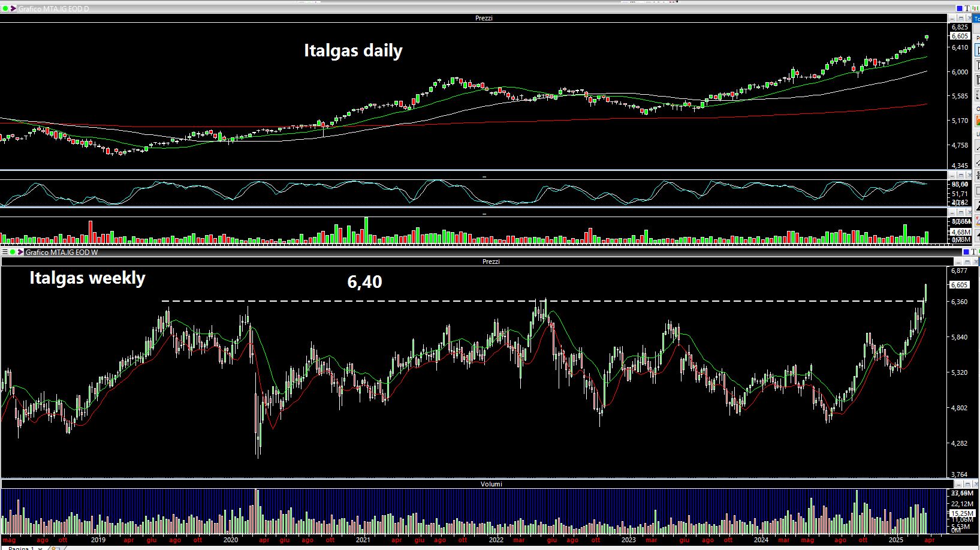Click the 4,68M volume label on daily axis
The height and width of the screenshot is (550, 980).
(x=961, y=232)
